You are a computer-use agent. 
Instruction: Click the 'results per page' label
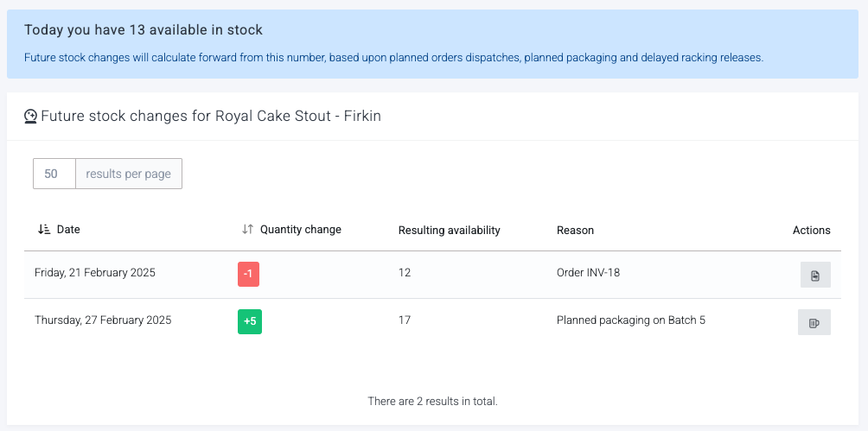(x=129, y=174)
